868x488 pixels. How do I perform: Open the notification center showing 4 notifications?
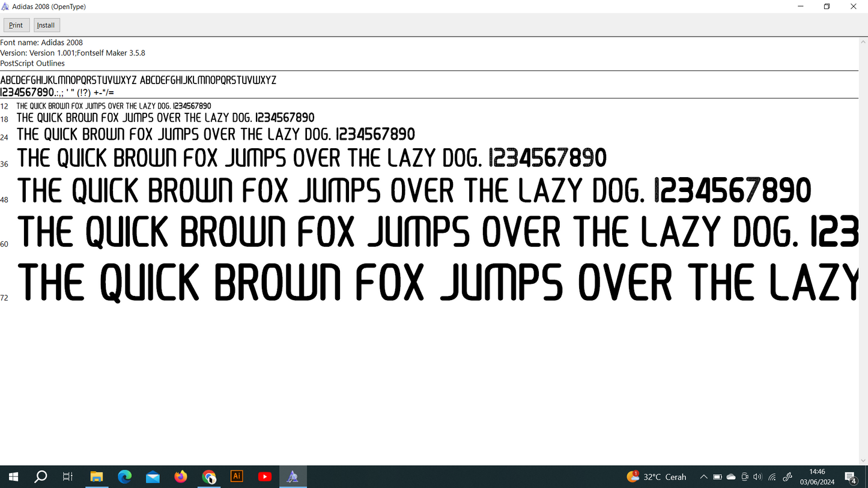(852, 477)
